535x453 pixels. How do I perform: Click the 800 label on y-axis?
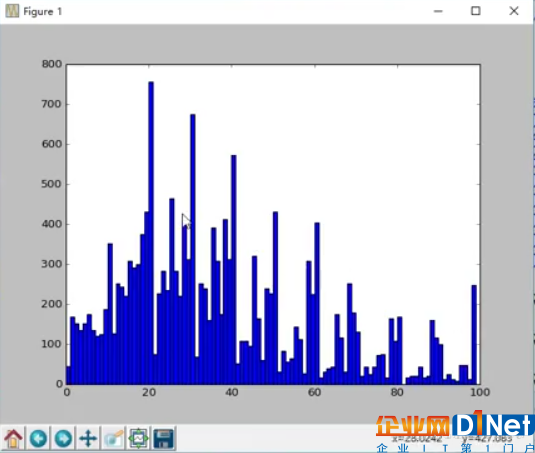(52, 64)
